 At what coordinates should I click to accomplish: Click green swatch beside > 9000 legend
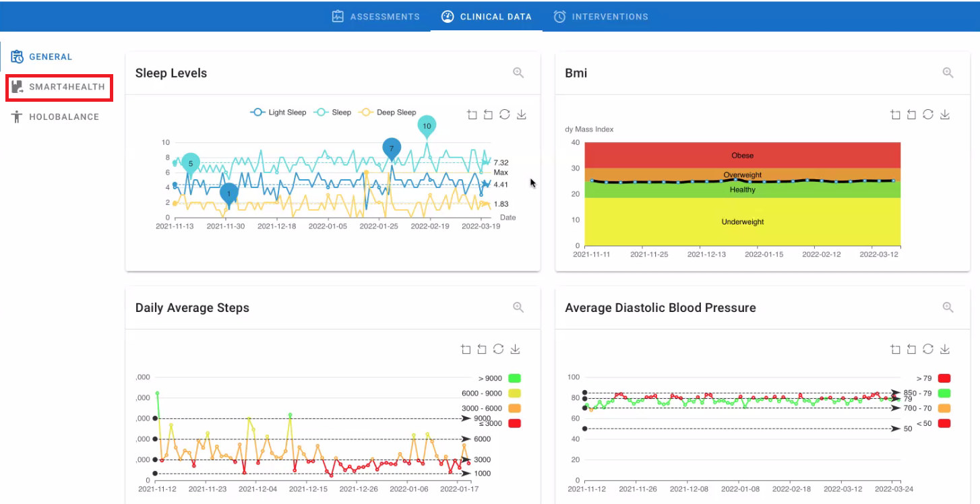(x=515, y=379)
